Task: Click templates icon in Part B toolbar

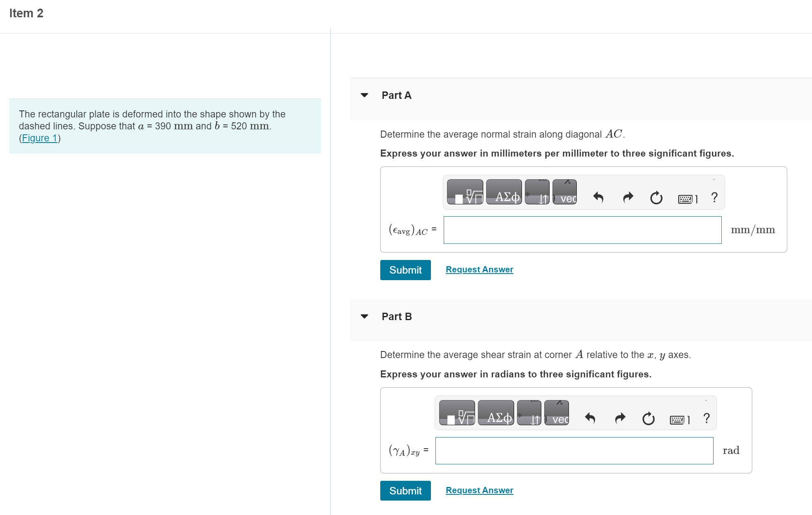Action: [x=456, y=413]
